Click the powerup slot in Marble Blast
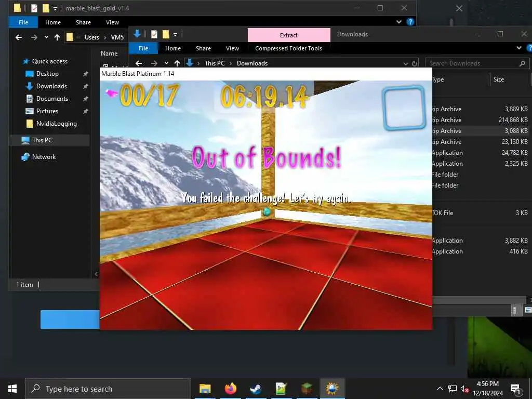 [404, 108]
